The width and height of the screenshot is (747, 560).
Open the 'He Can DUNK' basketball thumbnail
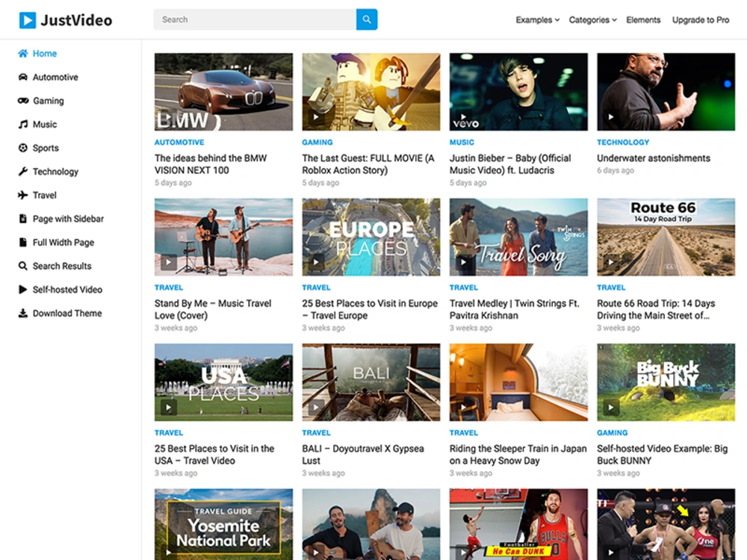(518, 524)
